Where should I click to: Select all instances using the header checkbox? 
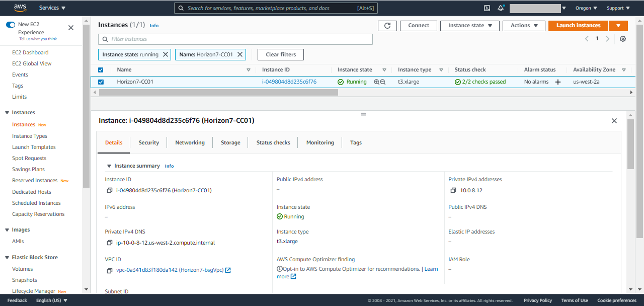pyautogui.click(x=100, y=69)
